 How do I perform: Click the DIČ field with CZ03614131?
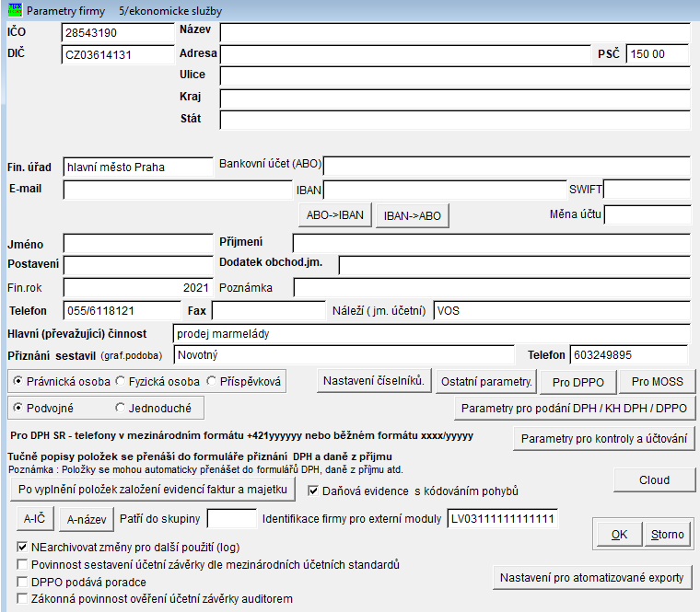click(118, 55)
